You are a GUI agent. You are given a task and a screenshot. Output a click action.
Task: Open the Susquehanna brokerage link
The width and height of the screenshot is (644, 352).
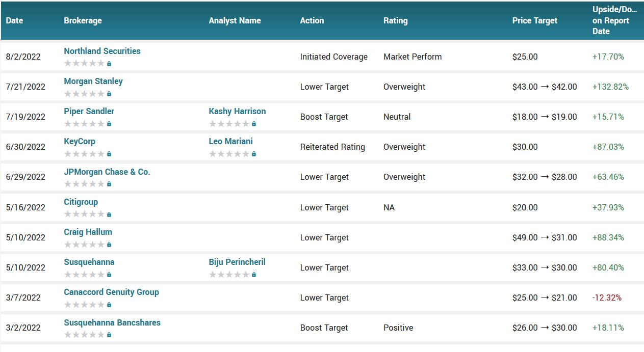coord(89,262)
